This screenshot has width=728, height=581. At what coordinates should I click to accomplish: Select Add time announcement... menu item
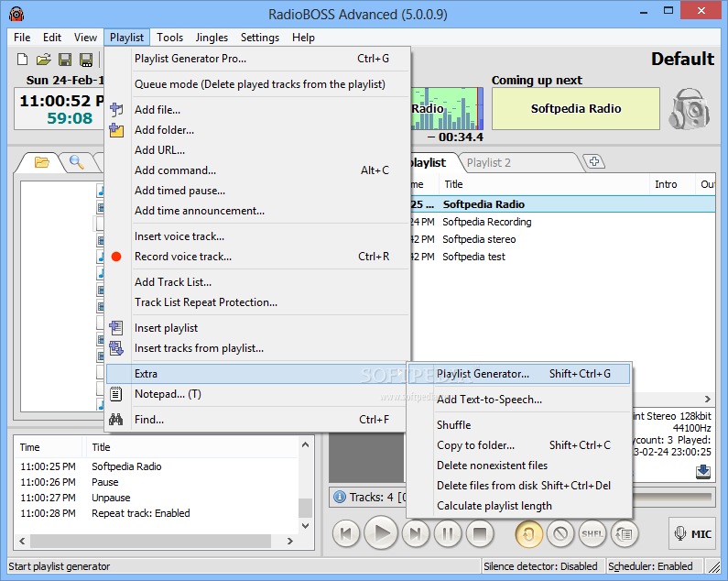click(x=259, y=211)
